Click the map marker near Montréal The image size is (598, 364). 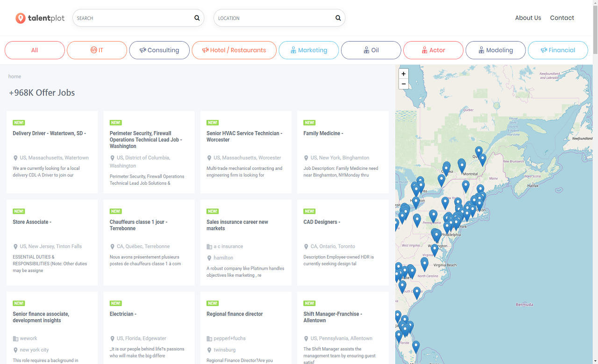(462, 166)
